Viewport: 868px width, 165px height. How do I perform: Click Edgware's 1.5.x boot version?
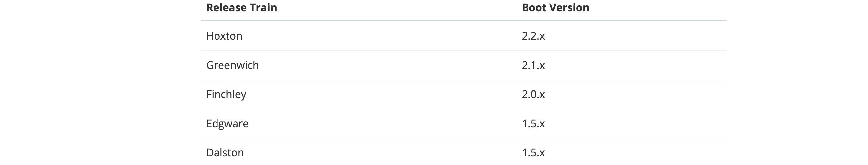533,124
